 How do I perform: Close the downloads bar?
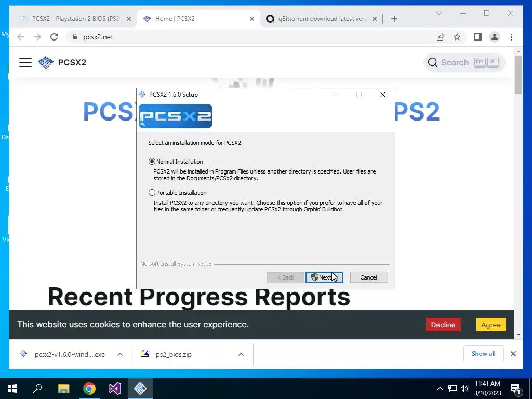pyautogui.click(x=513, y=354)
